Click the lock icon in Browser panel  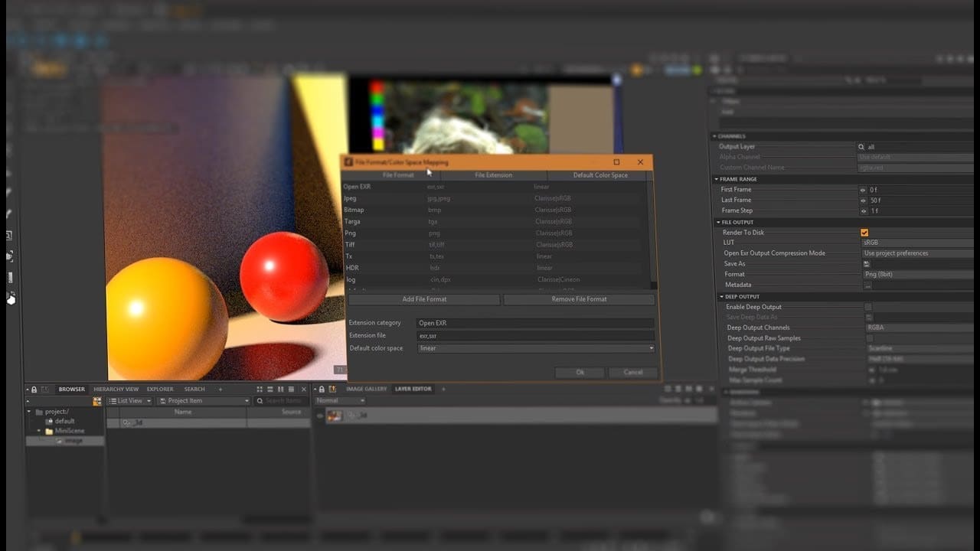pyautogui.click(x=34, y=390)
